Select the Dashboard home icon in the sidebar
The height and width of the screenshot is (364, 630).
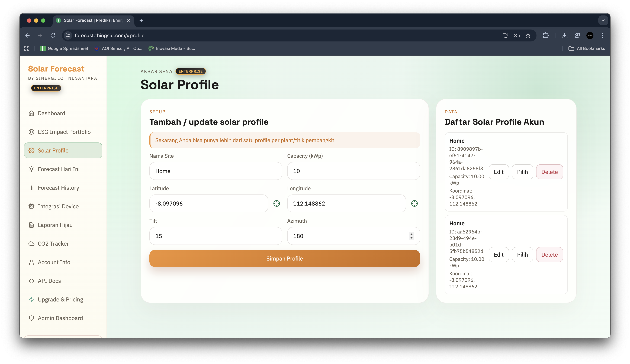point(31,113)
